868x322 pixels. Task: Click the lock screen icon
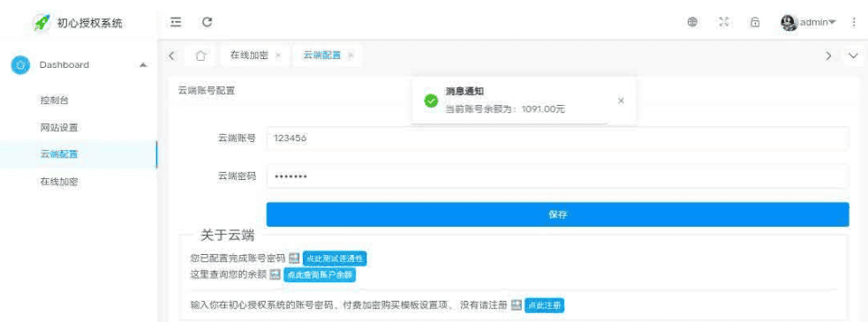(x=754, y=22)
